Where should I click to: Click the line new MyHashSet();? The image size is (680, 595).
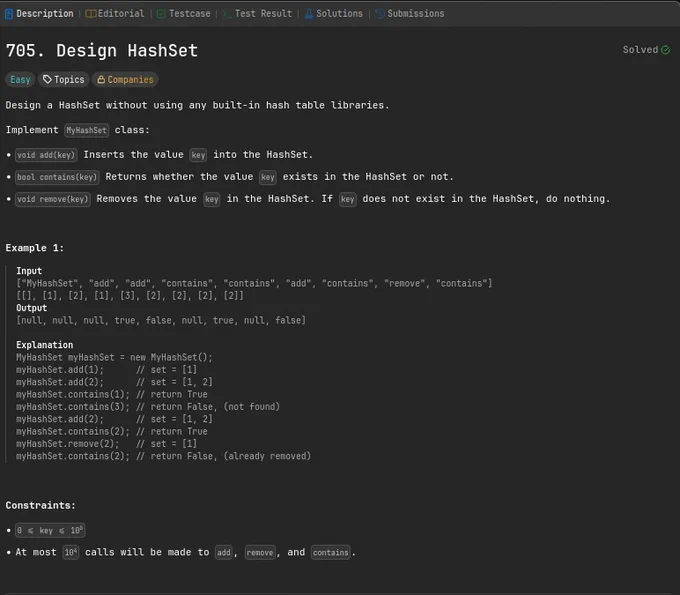114,357
